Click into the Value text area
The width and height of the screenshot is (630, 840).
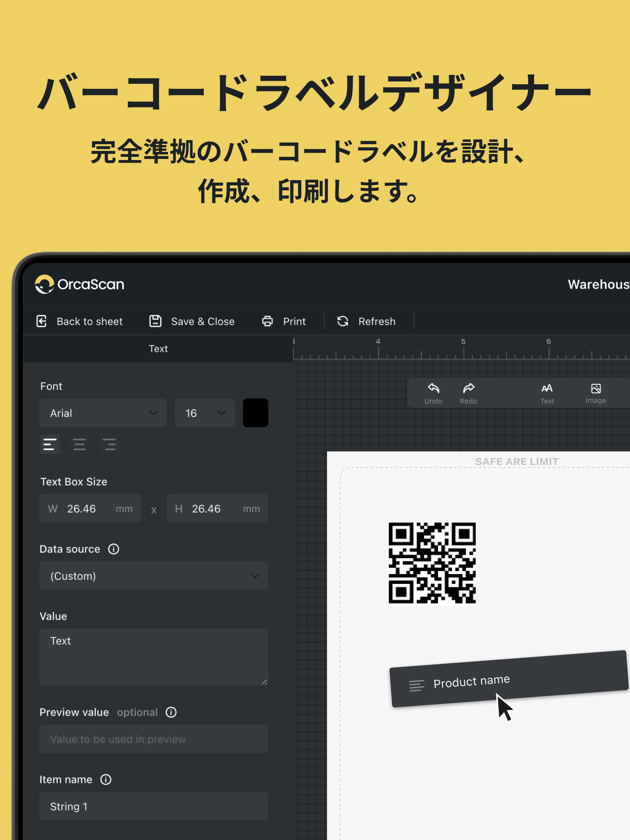(154, 657)
